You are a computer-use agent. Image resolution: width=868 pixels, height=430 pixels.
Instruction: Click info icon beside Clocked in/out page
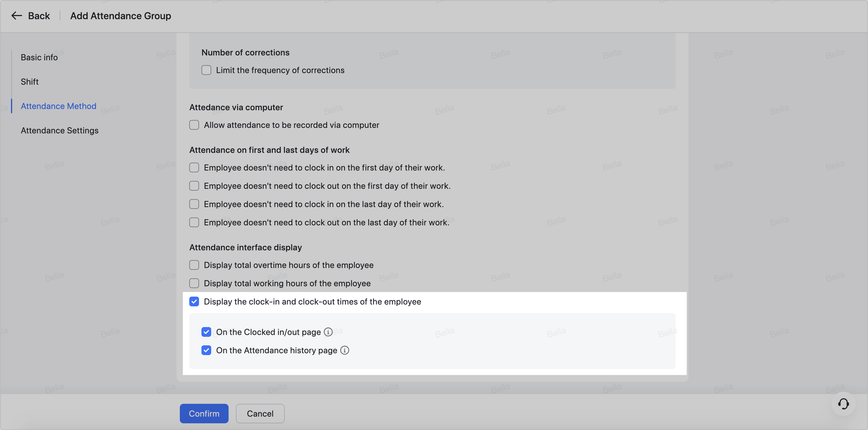[x=328, y=332]
